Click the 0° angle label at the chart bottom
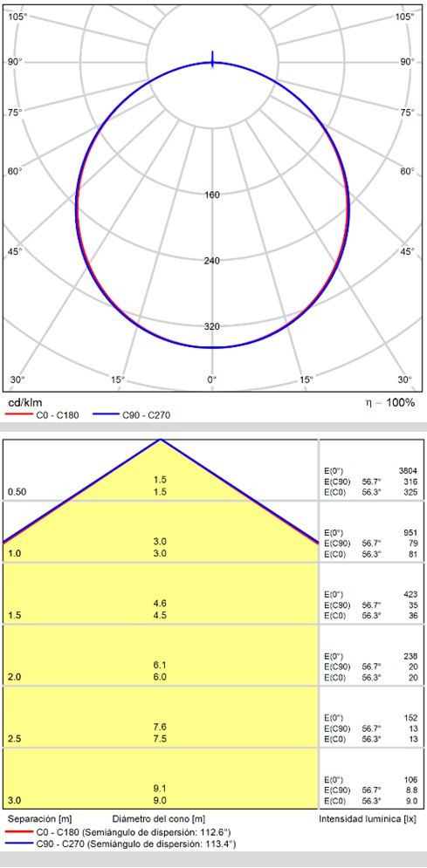 211,379
